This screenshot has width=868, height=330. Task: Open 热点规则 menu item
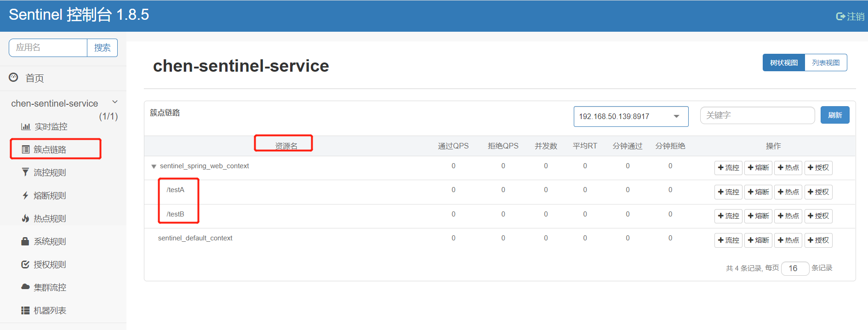click(50, 218)
